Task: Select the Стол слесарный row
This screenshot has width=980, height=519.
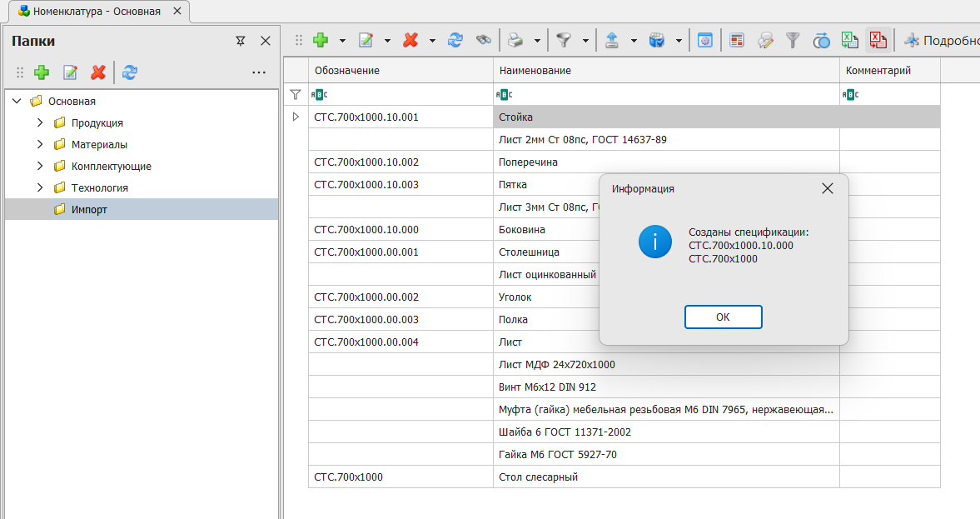Action: (x=537, y=477)
